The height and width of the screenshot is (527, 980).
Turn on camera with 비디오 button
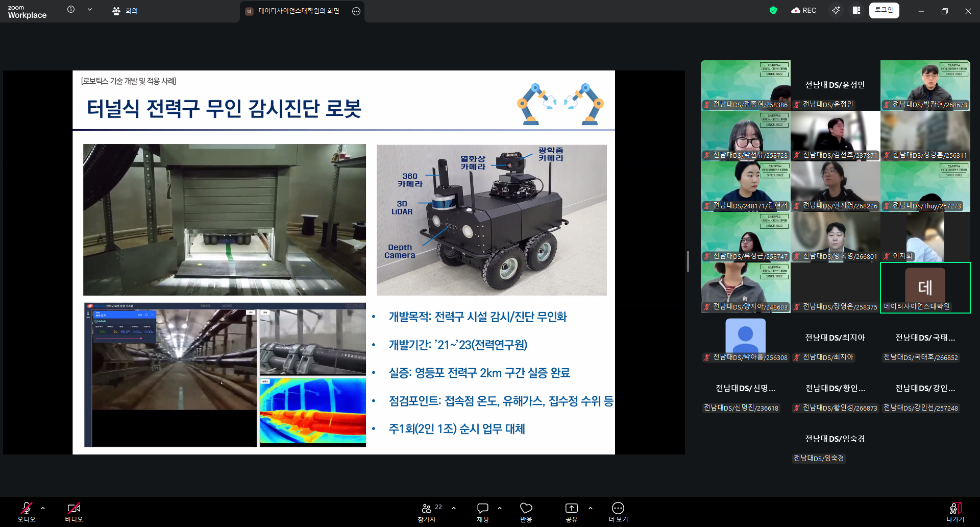73,512
